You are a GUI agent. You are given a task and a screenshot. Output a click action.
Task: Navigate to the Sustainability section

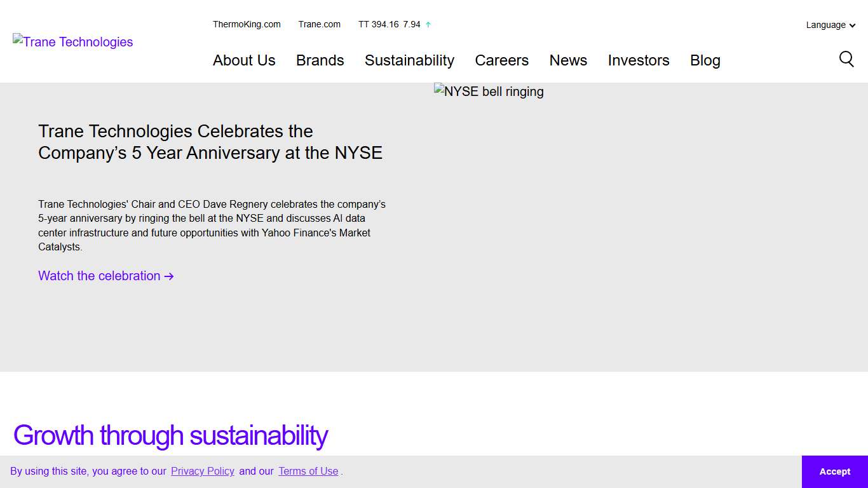point(409,60)
